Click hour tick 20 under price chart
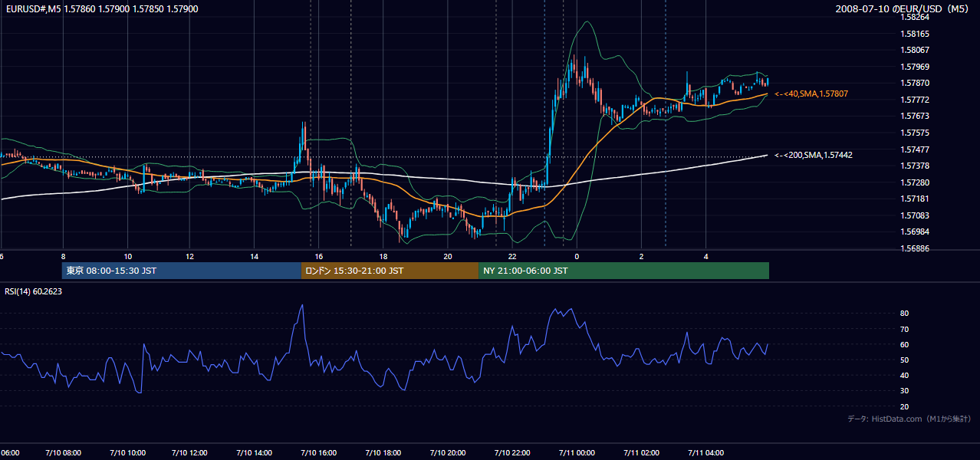Screen dimensions: 980x460 448,256
